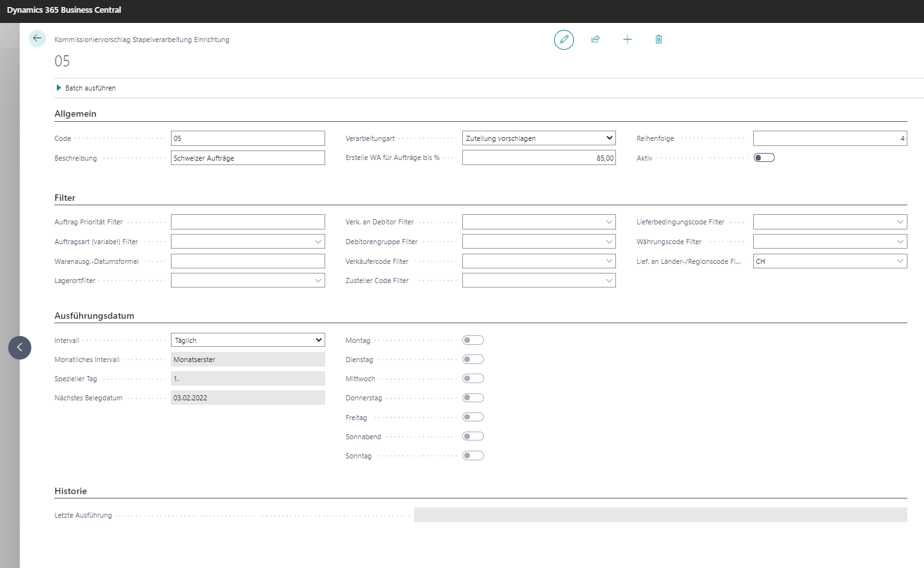Click the pencil edit icon
Screen dimensions: 924x568
coord(564,40)
